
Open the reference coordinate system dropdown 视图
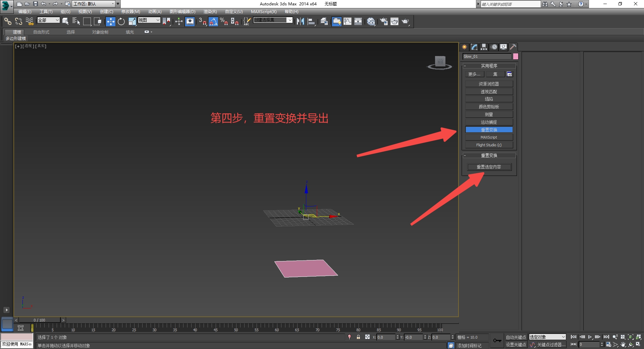(149, 20)
